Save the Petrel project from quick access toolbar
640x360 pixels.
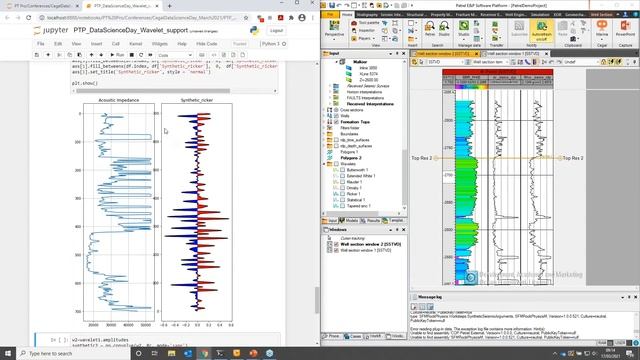pos(332,5)
